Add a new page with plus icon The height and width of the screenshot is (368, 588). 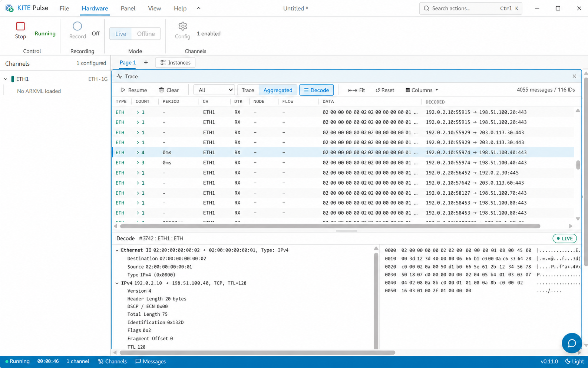pos(146,62)
